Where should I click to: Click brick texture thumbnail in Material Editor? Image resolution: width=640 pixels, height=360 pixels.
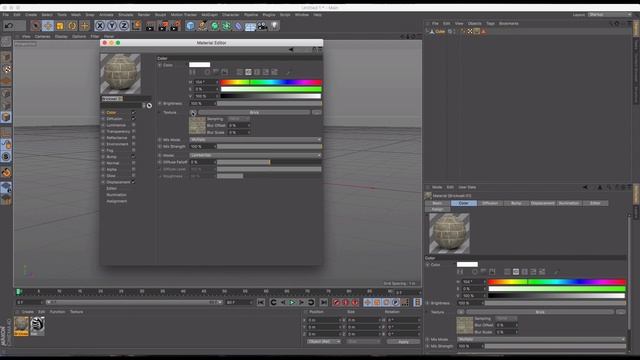[197, 126]
